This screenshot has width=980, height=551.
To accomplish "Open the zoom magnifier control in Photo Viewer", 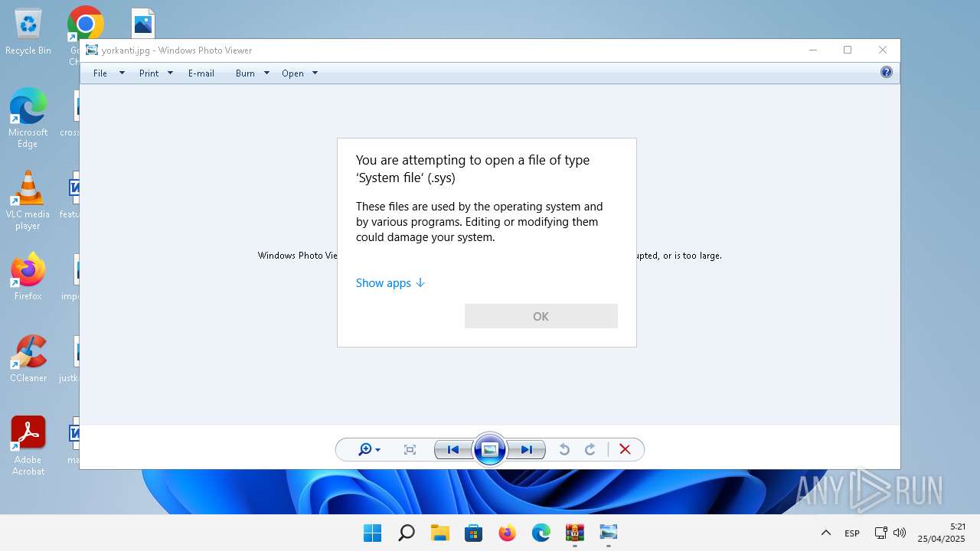I will click(369, 450).
